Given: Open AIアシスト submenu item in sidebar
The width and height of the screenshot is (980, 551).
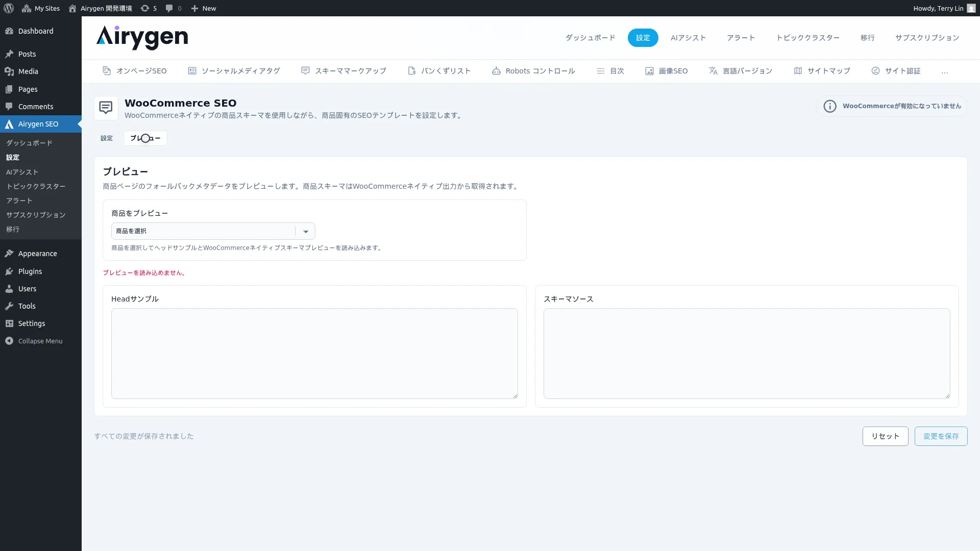Looking at the screenshot, I should 22,172.
